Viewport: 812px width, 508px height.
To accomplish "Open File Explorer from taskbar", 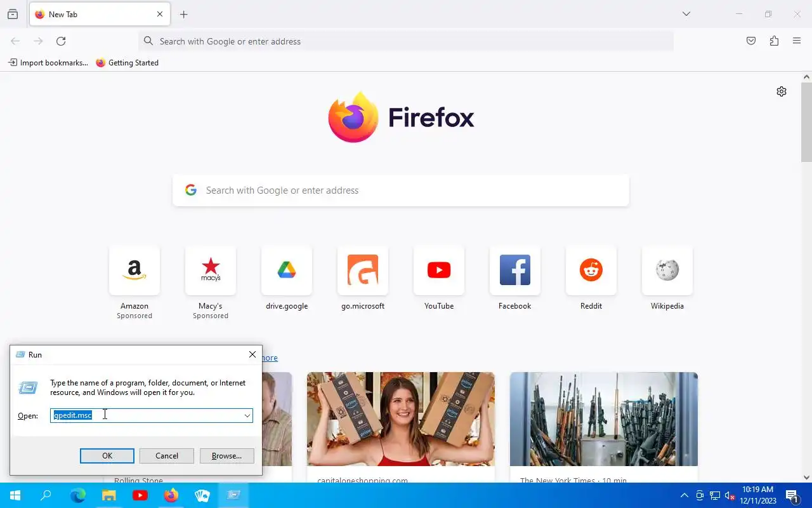I will point(109,495).
